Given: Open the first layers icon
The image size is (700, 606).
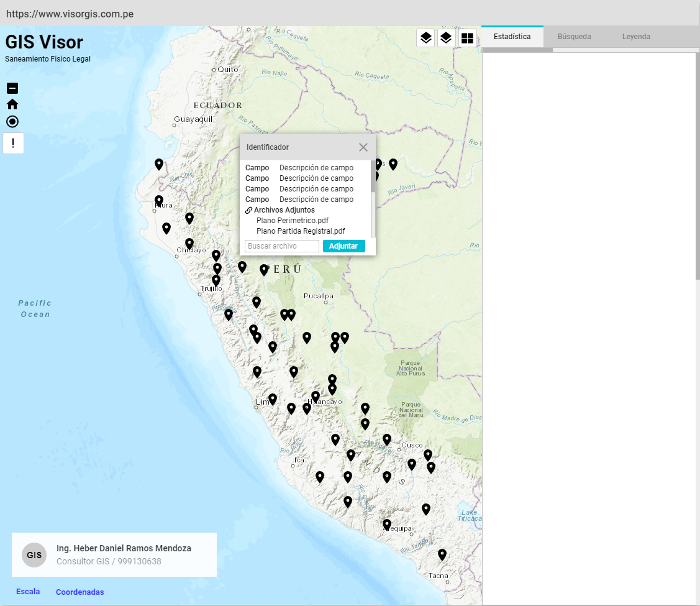Looking at the screenshot, I should click(x=425, y=38).
